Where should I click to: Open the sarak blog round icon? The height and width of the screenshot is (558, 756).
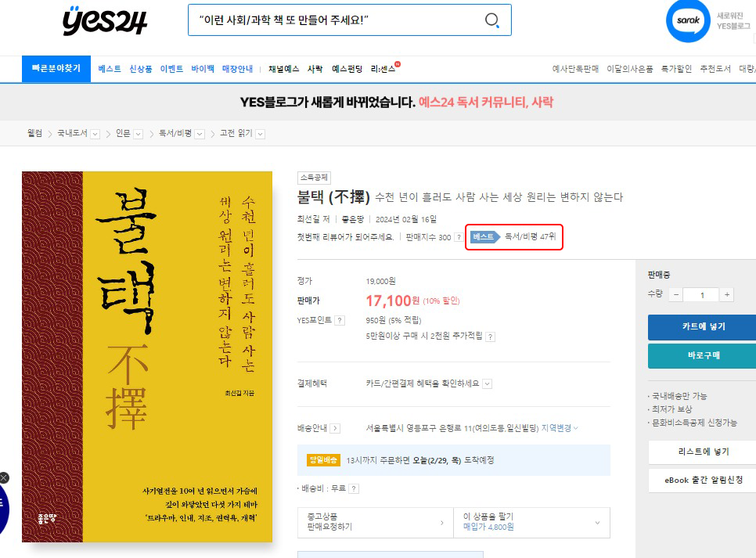[x=688, y=20]
